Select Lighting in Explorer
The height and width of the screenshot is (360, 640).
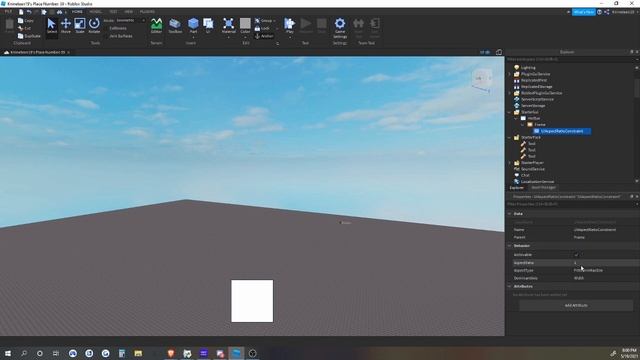point(528,67)
